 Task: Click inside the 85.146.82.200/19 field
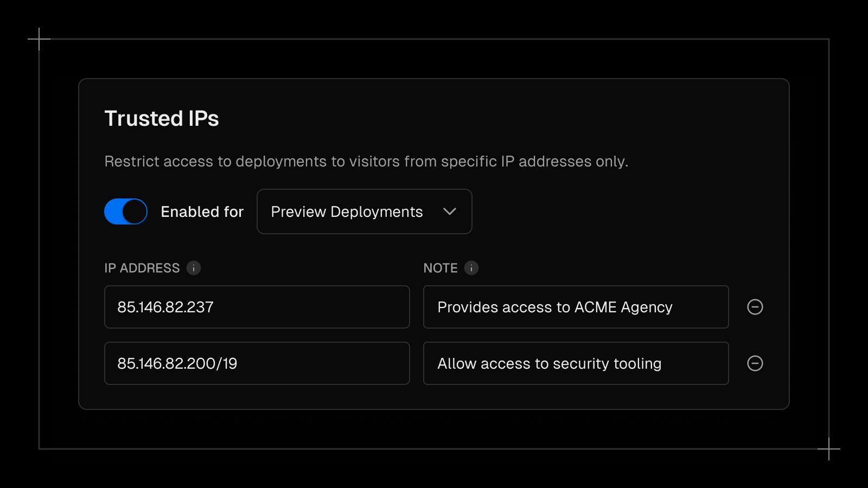pos(257,363)
